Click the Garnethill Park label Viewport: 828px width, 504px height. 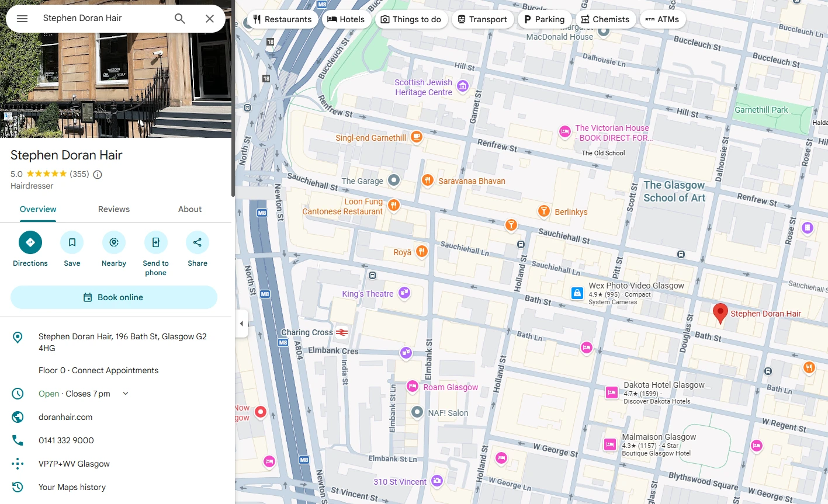(761, 110)
